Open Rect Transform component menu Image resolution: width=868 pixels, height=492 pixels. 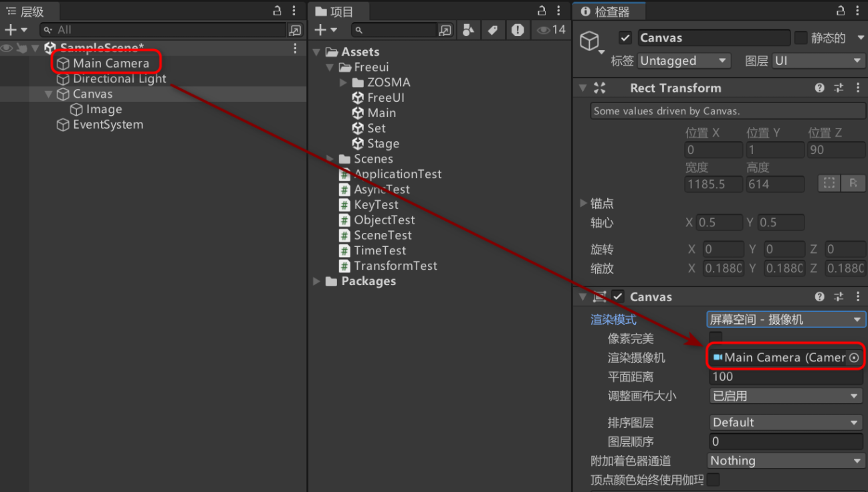pos(857,88)
